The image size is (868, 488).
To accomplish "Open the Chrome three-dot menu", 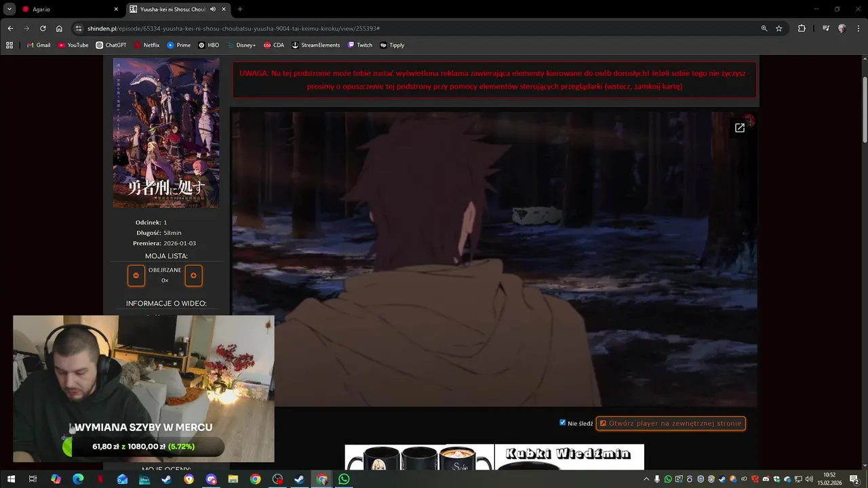I will tap(858, 28).
